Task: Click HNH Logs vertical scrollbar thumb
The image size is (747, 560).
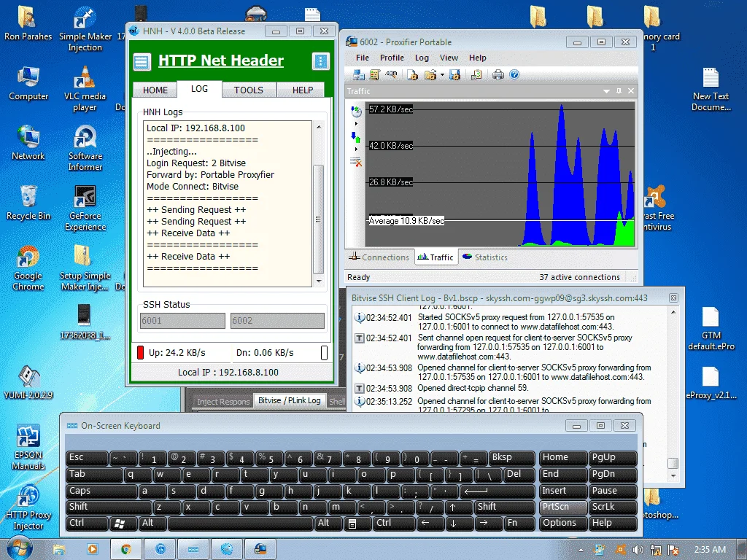Action: 319,219
